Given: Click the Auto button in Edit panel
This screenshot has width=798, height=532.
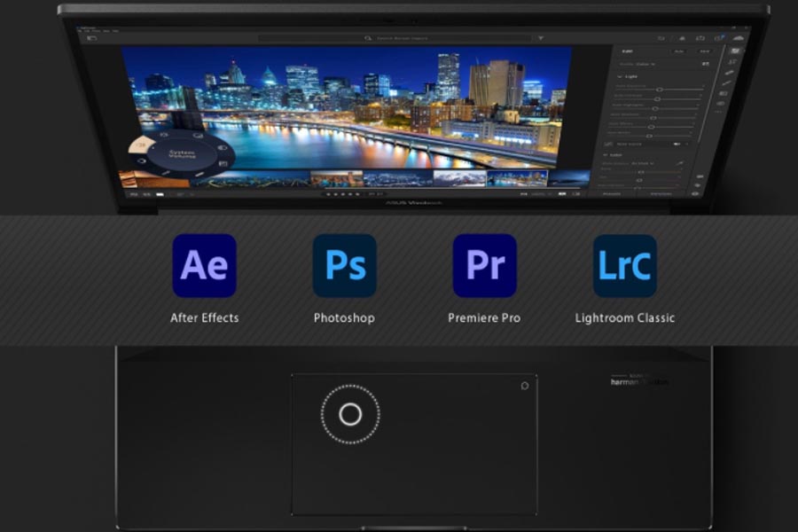Looking at the screenshot, I should pyautogui.click(x=680, y=51).
